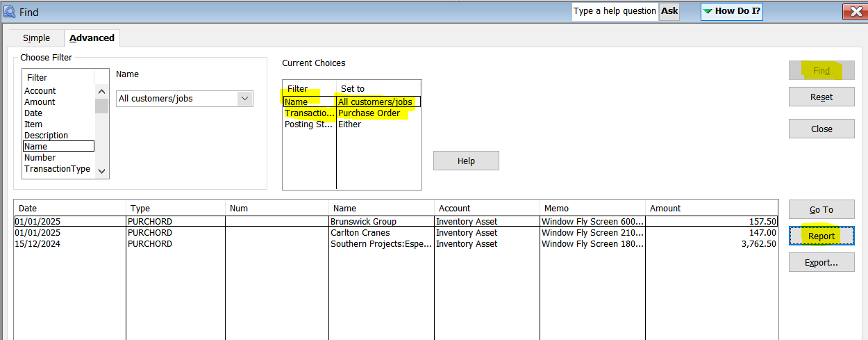Image resolution: width=868 pixels, height=340 pixels.
Task: Click the Reset button
Action: (x=821, y=97)
